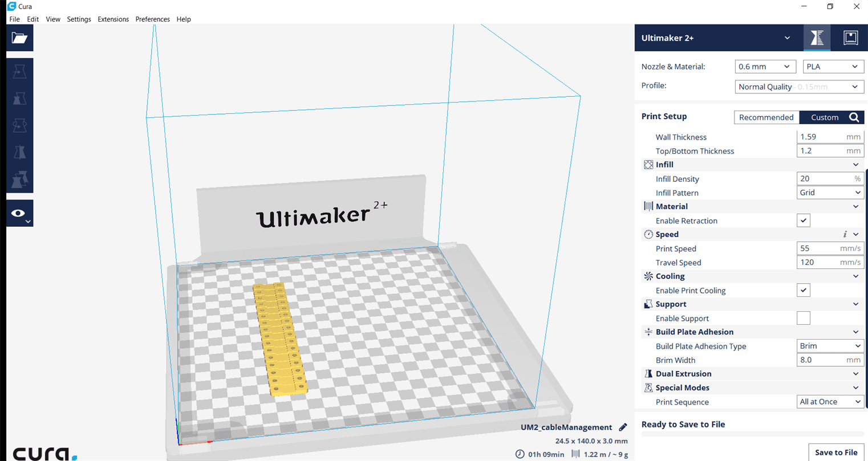Open the Preferences menu
The width and height of the screenshot is (868, 461).
coord(152,19)
